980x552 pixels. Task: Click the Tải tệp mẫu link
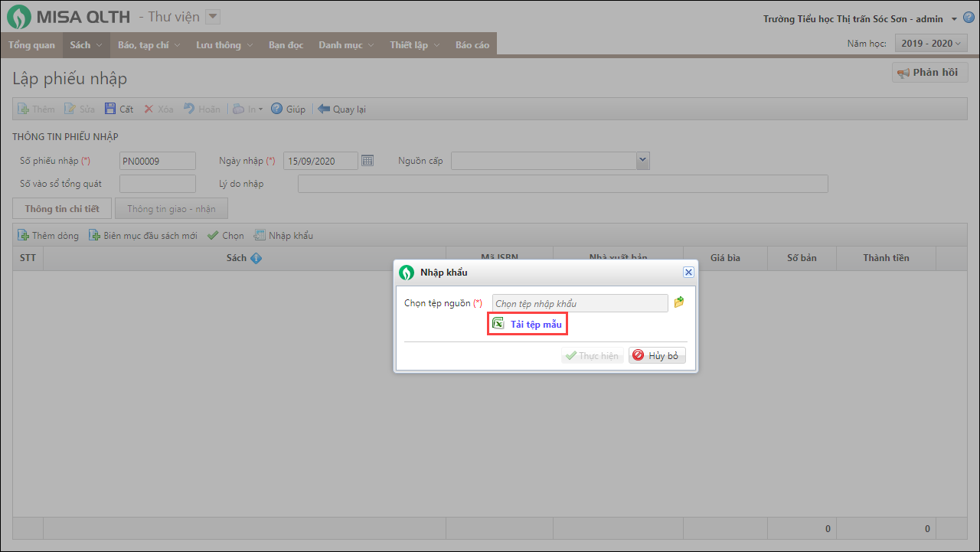pyautogui.click(x=536, y=325)
